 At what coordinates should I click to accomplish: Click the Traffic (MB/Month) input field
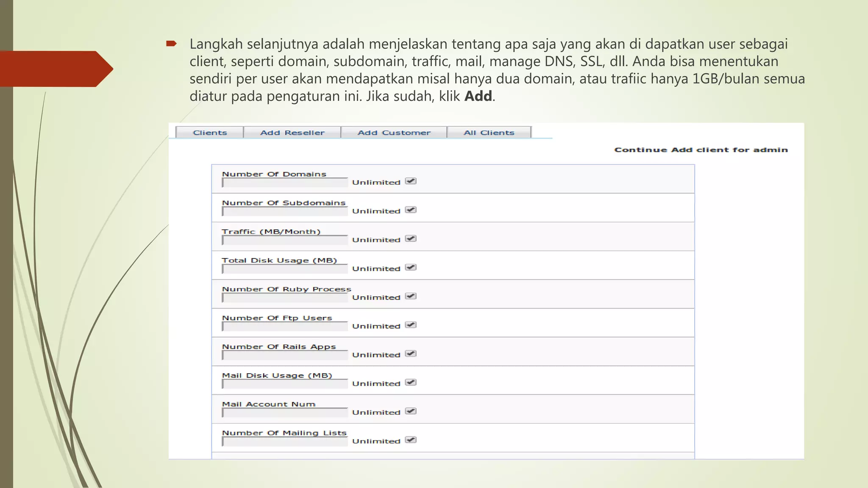(285, 240)
